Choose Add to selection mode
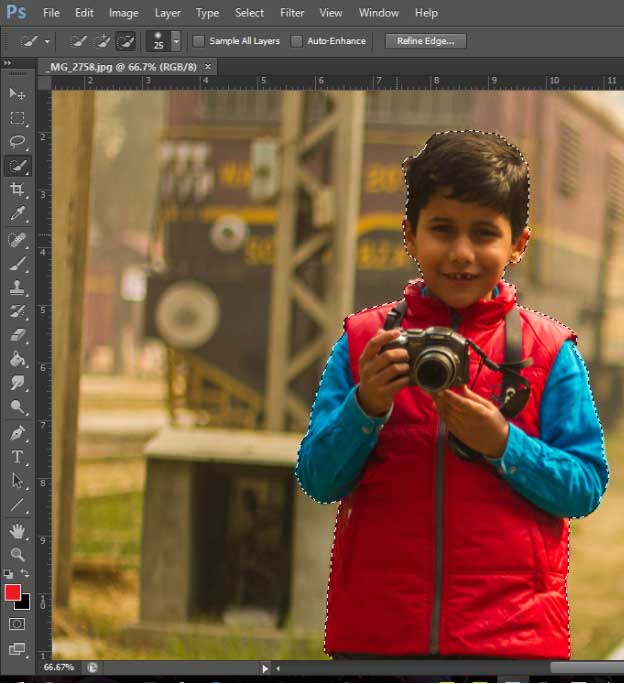624x684 pixels. [102, 41]
